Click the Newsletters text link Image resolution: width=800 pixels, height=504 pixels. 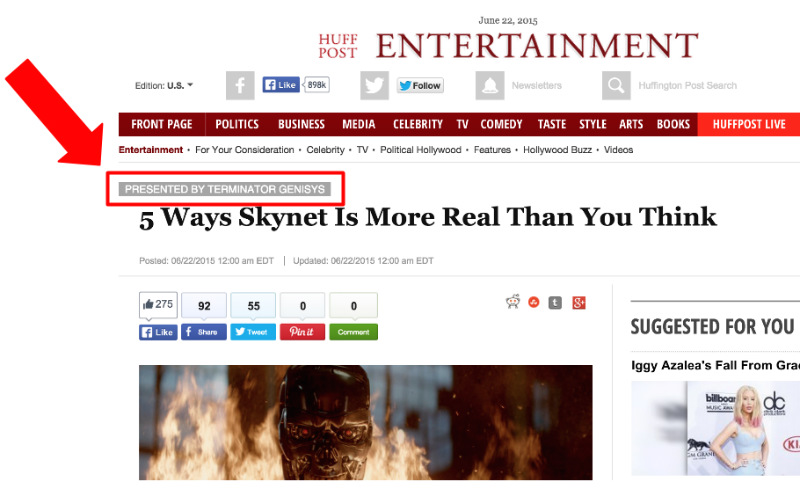(x=537, y=85)
